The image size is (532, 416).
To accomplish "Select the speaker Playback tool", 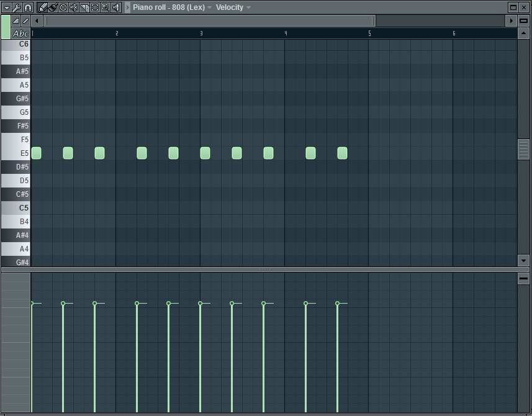I will (x=116, y=7).
